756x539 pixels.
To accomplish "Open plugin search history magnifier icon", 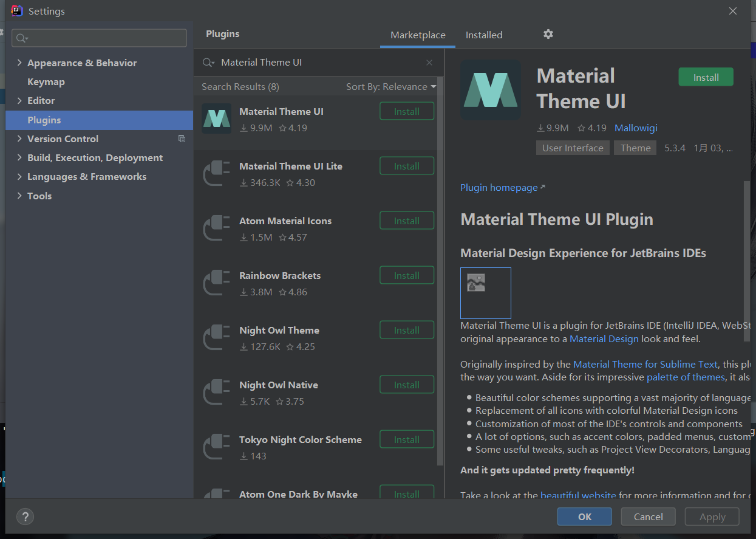I will (208, 63).
